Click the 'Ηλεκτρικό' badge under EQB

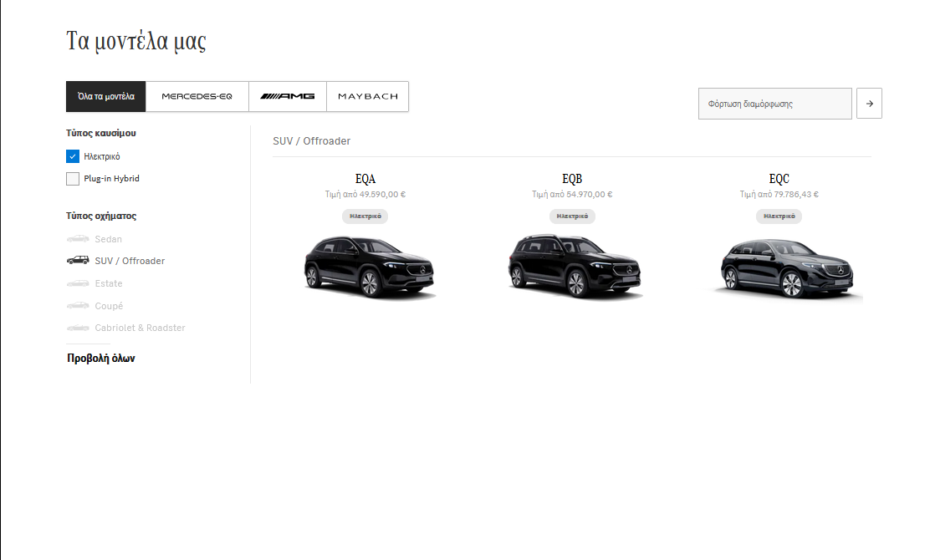tap(572, 216)
